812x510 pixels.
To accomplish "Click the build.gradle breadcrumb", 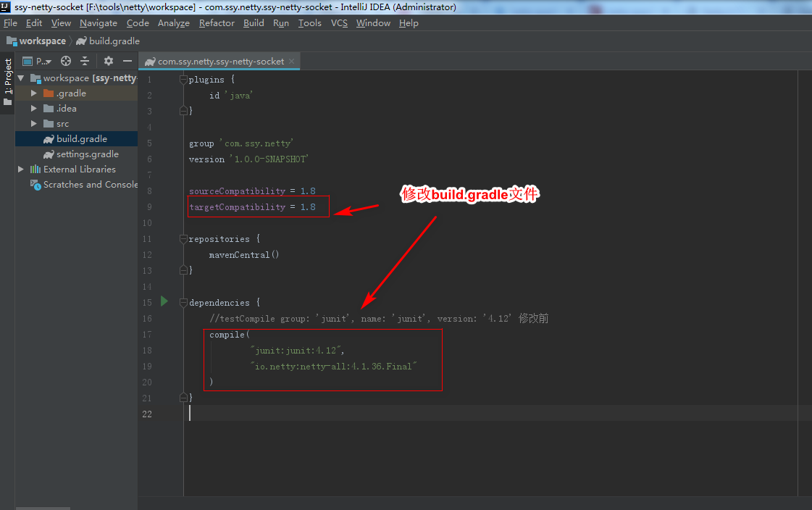I will (108, 41).
